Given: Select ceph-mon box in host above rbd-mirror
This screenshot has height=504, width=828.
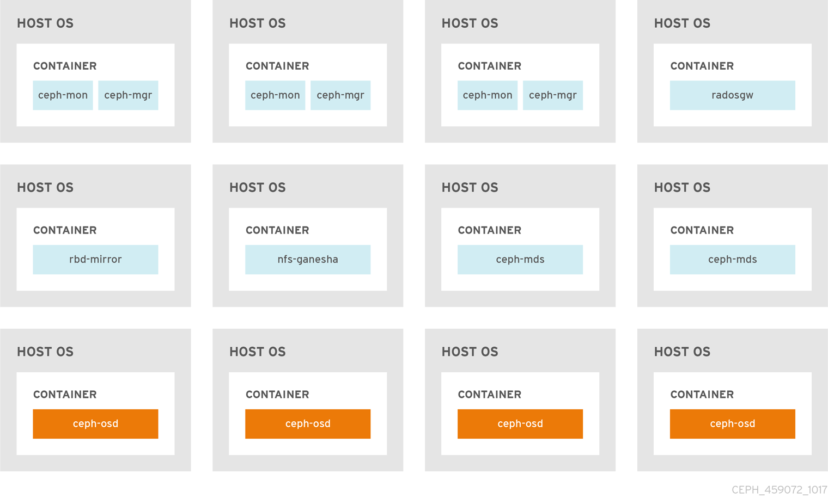Looking at the screenshot, I should pos(63,95).
